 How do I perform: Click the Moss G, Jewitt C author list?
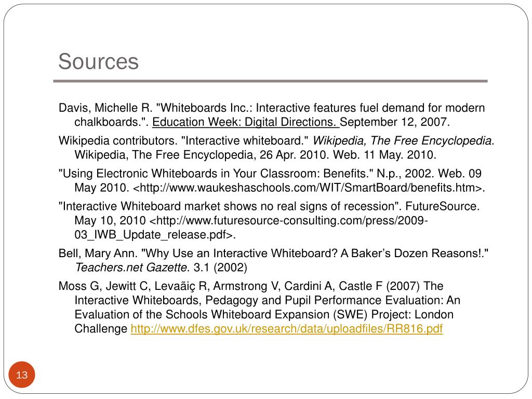(x=220, y=286)
